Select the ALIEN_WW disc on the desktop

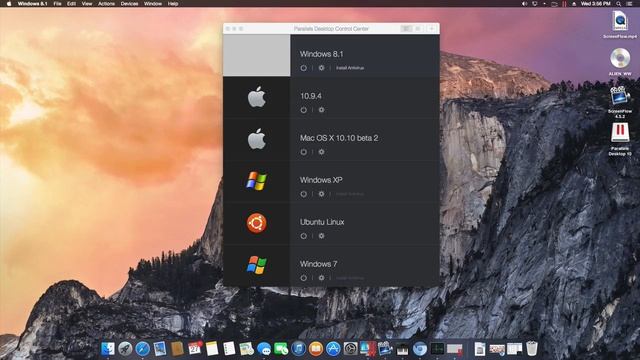(x=620, y=61)
